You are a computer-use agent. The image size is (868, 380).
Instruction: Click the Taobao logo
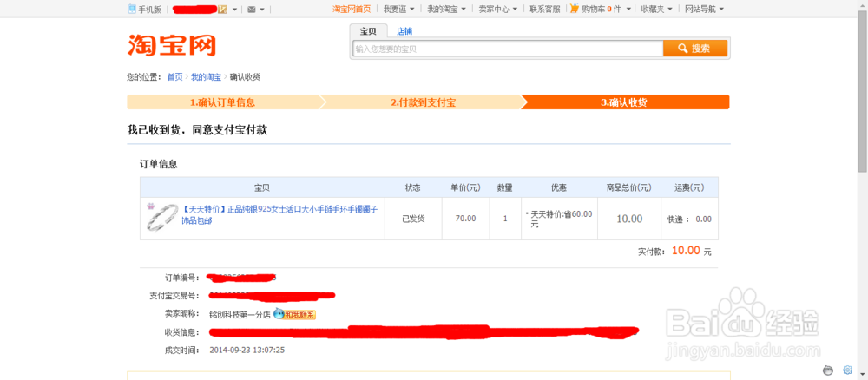[x=172, y=45]
